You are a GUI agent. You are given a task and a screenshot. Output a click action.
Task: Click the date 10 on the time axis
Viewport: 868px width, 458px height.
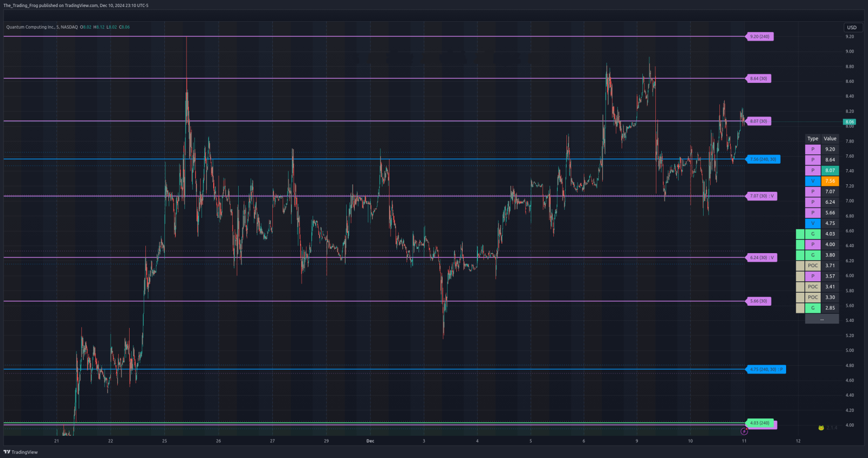coord(690,441)
